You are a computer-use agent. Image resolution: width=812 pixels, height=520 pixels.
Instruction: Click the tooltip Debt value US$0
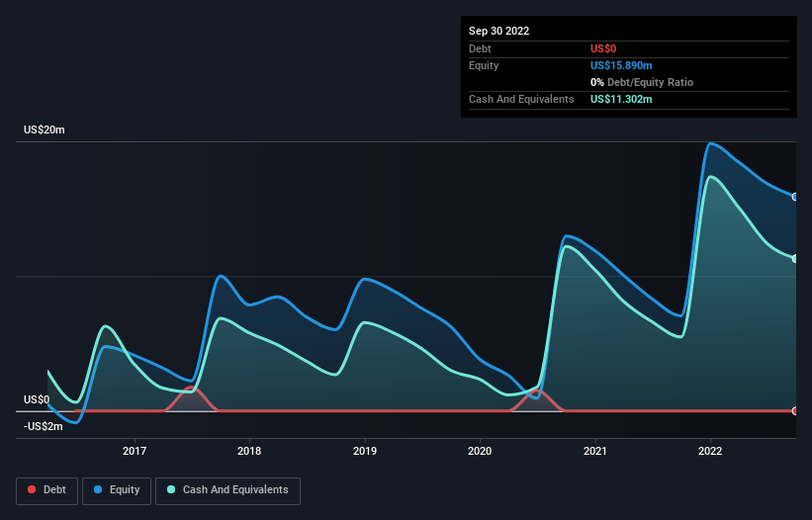(x=603, y=48)
